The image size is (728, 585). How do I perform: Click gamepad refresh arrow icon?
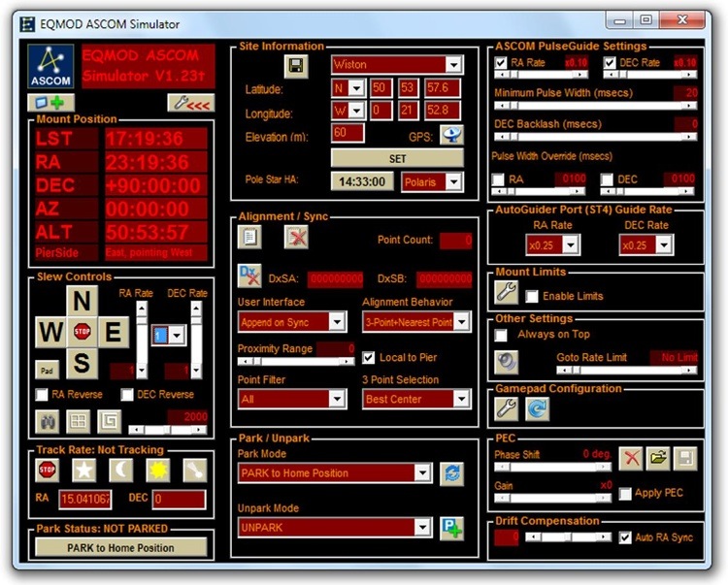(x=538, y=408)
